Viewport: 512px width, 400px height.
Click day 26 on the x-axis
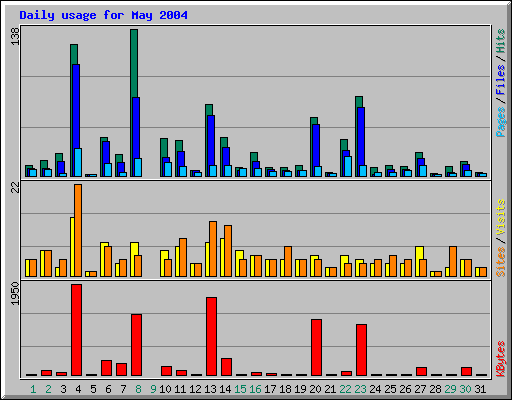tap(405, 389)
